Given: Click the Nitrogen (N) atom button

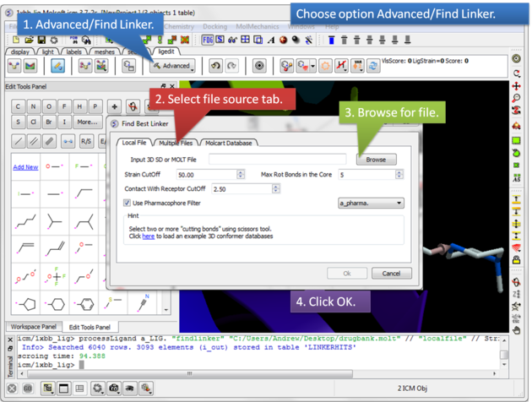Looking at the screenshot, I should [x=32, y=106].
